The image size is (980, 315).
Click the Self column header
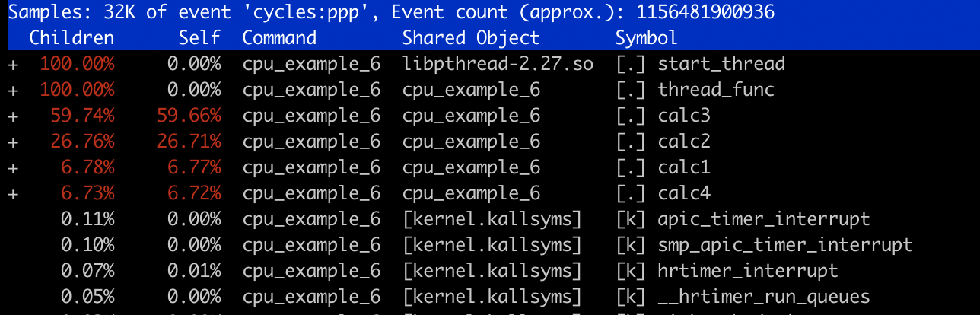pos(199,38)
